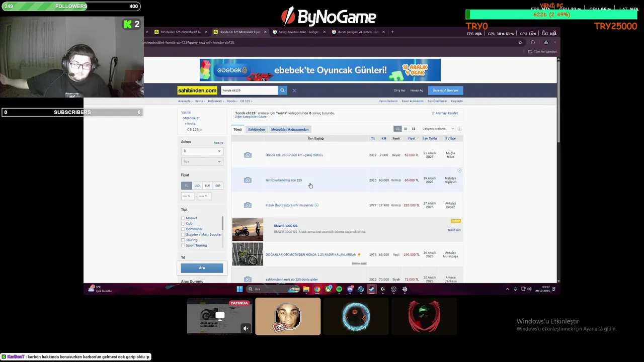Click camera placeholder for Honda CB125E listing
The height and width of the screenshot is (362, 644).
248,155
